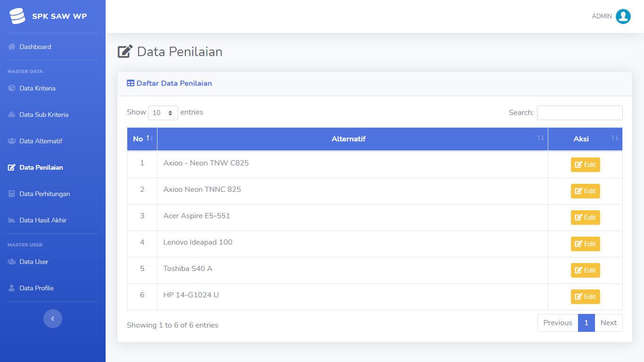Screen dimensions: 644x362
Task: Collapse the sidebar with the chevron button
Action: point(53,319)
